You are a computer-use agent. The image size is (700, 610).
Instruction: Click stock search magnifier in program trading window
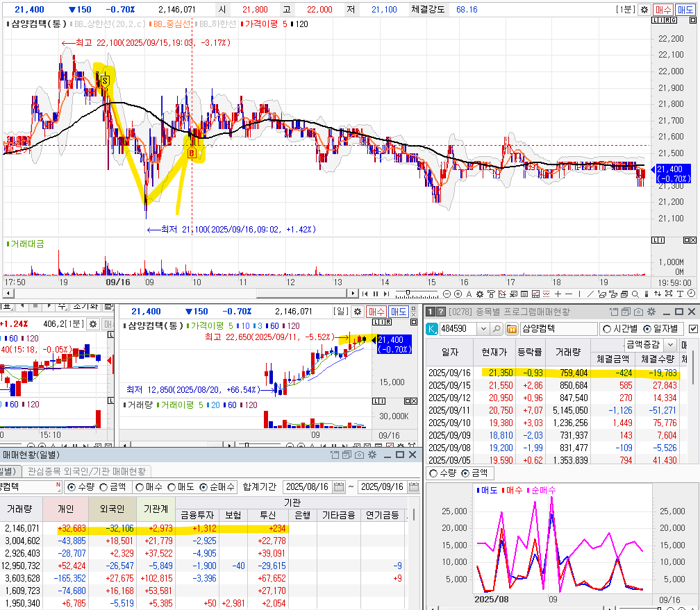pos(497,329)
